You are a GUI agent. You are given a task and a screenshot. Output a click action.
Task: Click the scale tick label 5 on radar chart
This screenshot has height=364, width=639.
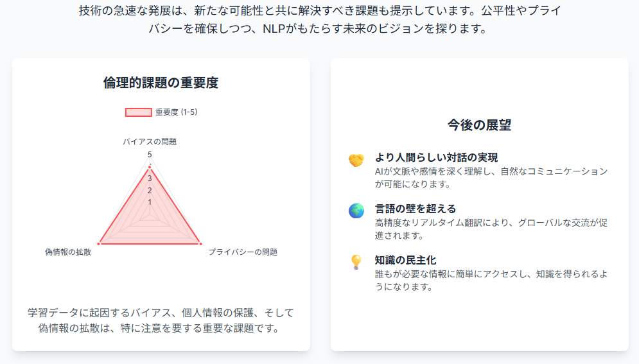[x=150, y=155]
